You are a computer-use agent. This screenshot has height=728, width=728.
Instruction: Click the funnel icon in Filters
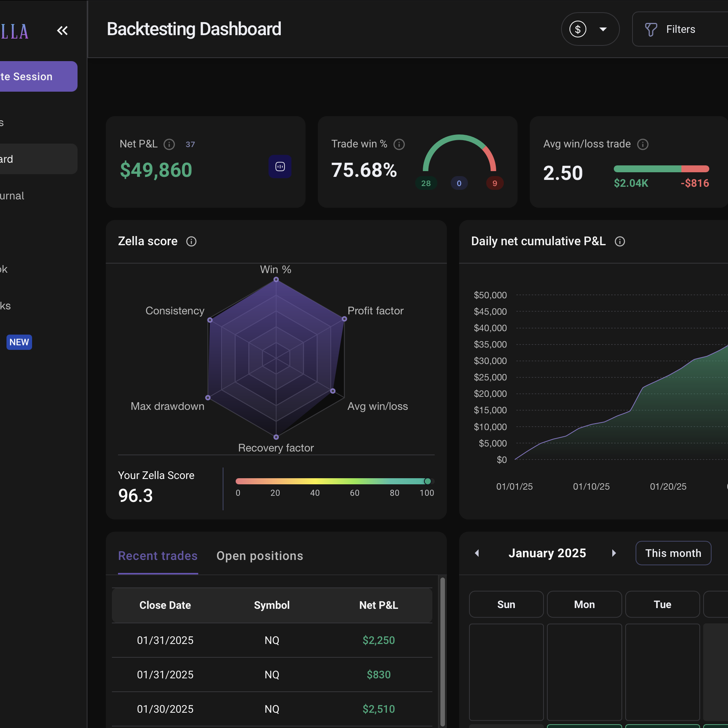[x=651, y=29]
